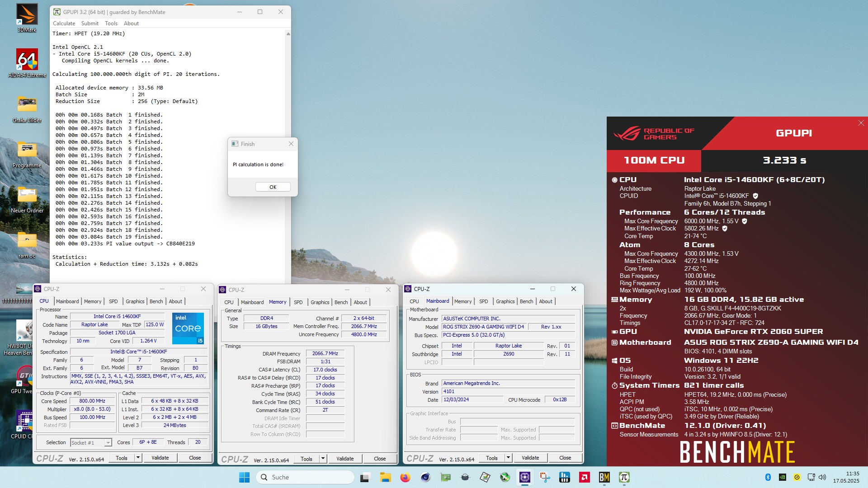Open the Graka Bilder folder
Viewport: 868px width, 488px height.
coord(27,108)
